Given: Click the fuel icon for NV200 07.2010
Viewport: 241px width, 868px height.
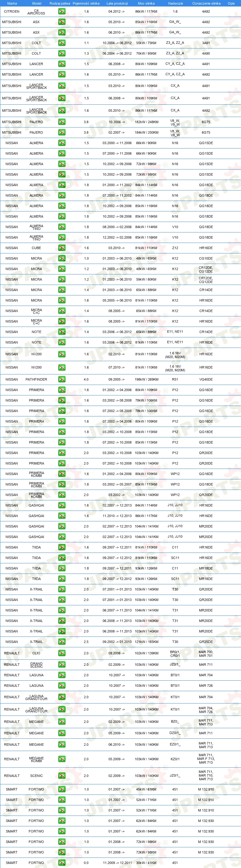Looking at the screenshot, I should tap(62, 367).
